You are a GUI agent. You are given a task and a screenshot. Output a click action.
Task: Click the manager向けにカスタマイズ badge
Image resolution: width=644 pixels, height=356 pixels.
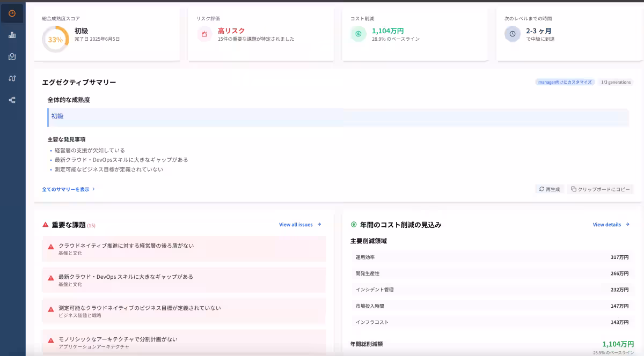tap(564, 82)
